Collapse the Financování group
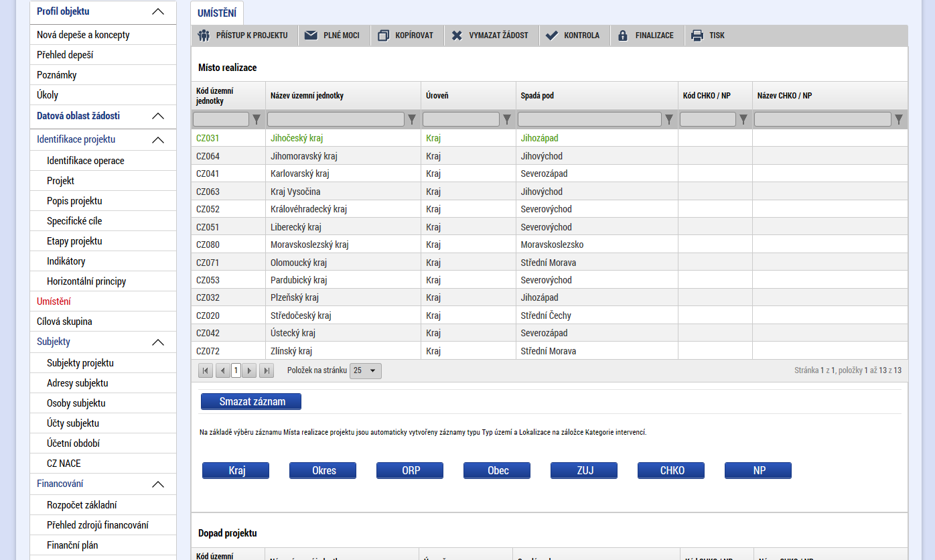 click(x=158, y=484)
